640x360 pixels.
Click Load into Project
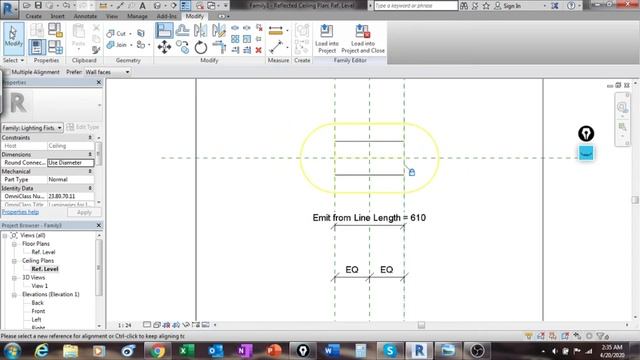327,39
